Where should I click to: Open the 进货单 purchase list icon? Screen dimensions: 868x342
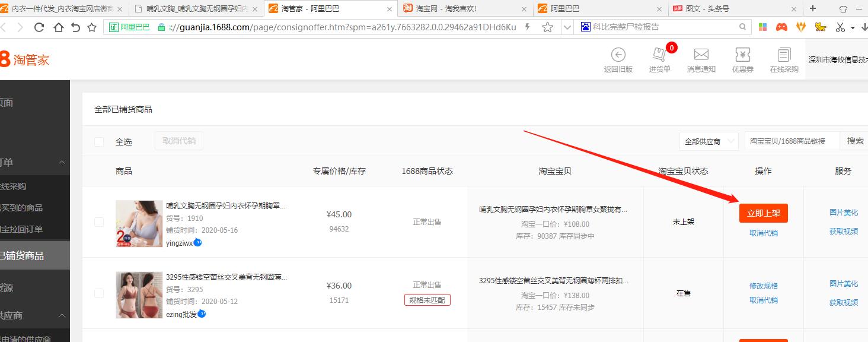coord(659,59)
